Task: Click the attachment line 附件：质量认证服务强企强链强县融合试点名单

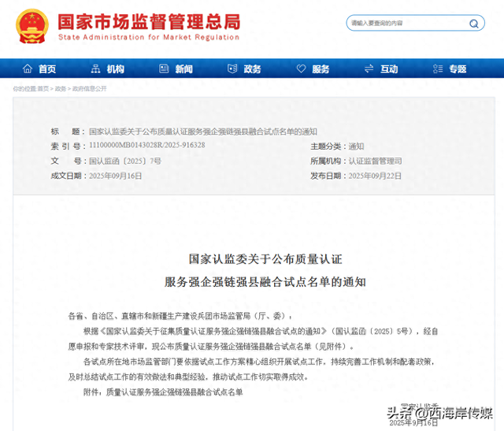Action: tap(163, 392)
